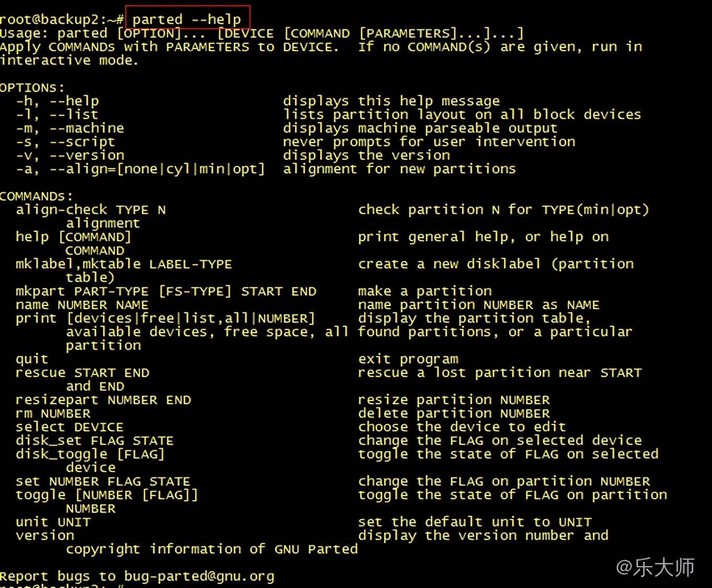Click the "align-check TYPE N" command line
This screenshot has width=712, height=588.
(91, 210)
